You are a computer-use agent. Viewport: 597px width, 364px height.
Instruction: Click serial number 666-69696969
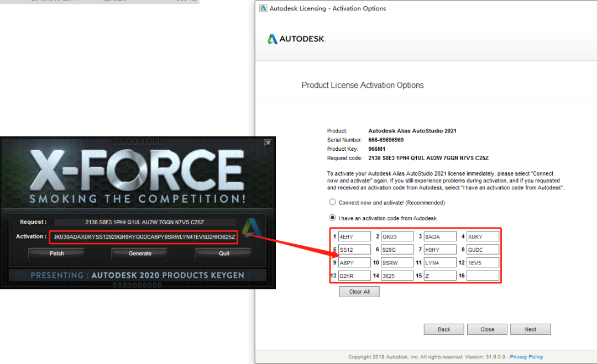pos(386,140)
